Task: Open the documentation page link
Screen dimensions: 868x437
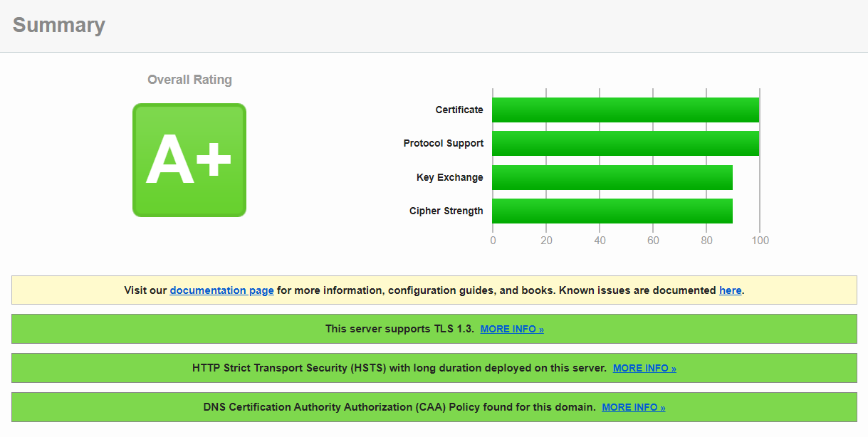Action: click(x=221, y=290)
